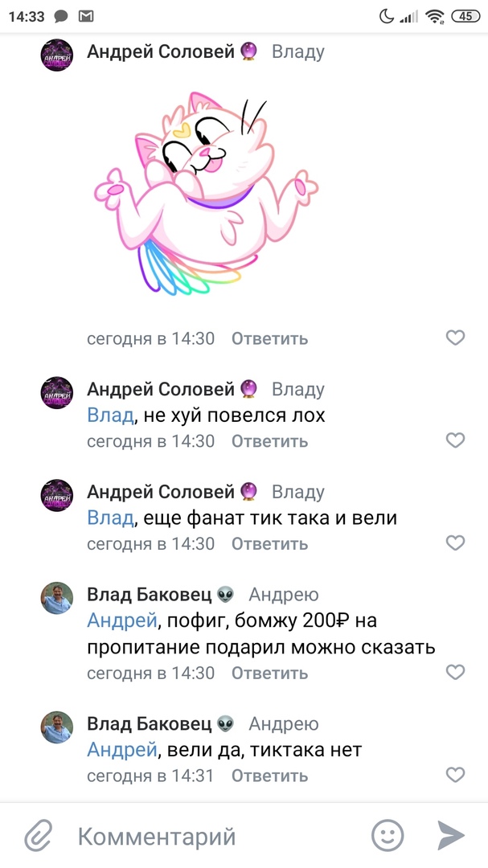The width and height of the screenshot is (488, 868).
Task: Like the 'бомжу 200₽' comment heart
Action: (455, 672)
